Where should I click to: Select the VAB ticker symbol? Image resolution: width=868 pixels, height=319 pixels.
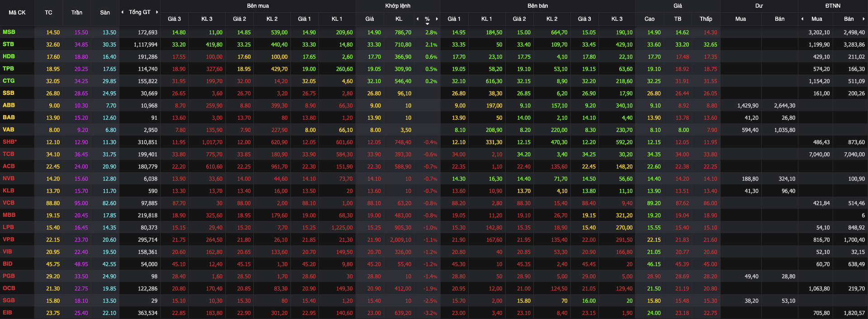(9, 130)
